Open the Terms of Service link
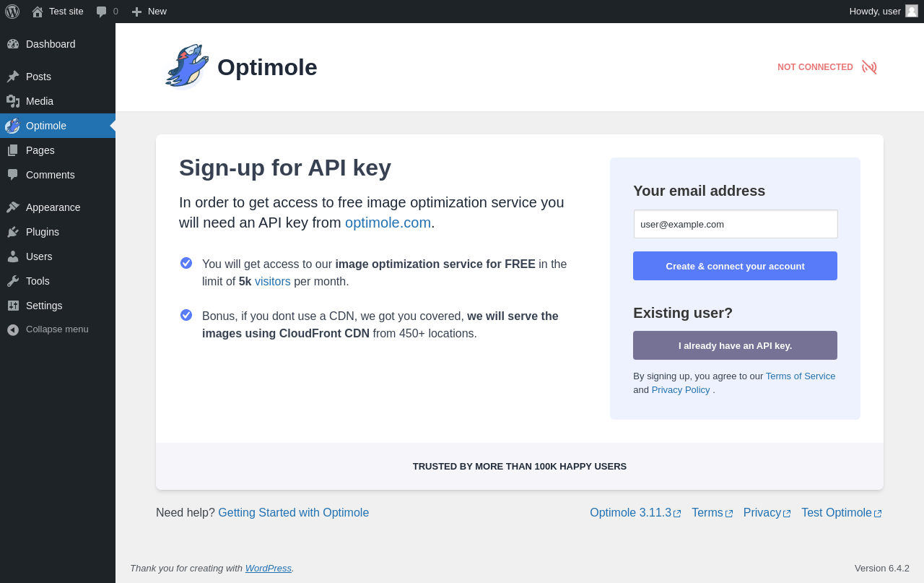 pos(800,376)
